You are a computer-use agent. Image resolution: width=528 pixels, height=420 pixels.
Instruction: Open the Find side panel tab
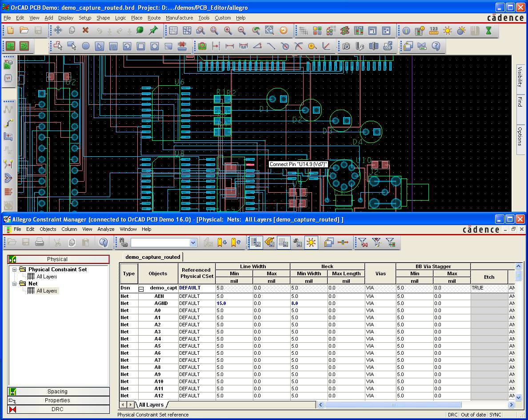(x=520, y=102)
